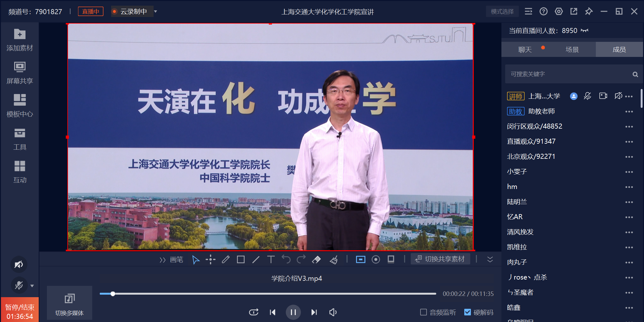Switch to the 成员 members tab
The height and width of the screenshot is (322, 644).
click(619, 50)
